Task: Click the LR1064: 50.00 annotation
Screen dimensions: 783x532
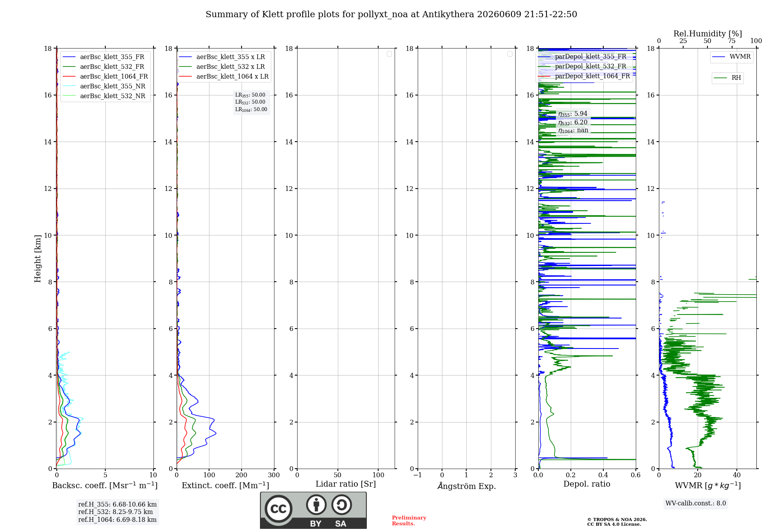Action: point(251,110)
